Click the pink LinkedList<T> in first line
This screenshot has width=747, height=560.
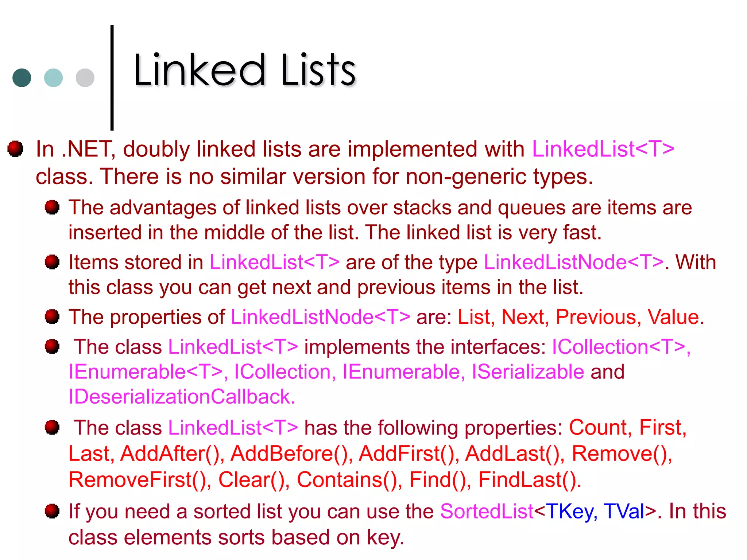pyautogui.click(x=603, y=149)
